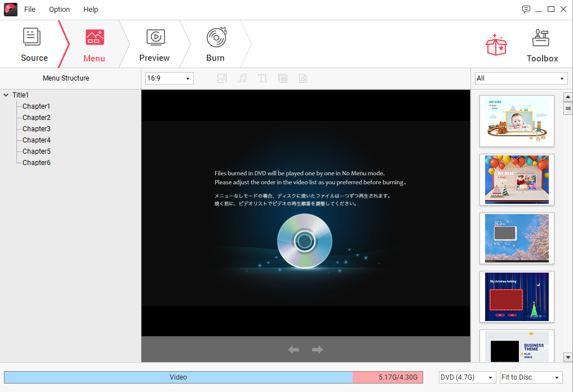The height and width of the screenshot is (392, 573).
Task: Select Chapter3 in the menu structure
Action: click(x=37, y=129)
